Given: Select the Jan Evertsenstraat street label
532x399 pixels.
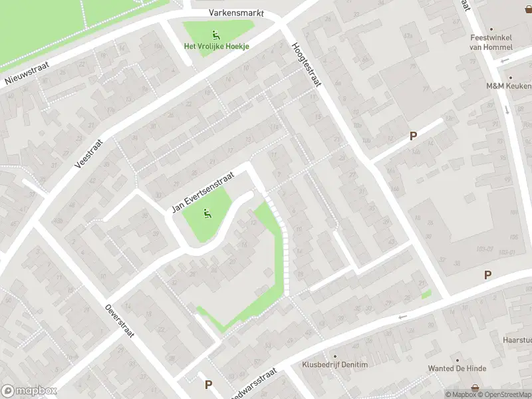Looking at the screenshot, I should [203, 192].
